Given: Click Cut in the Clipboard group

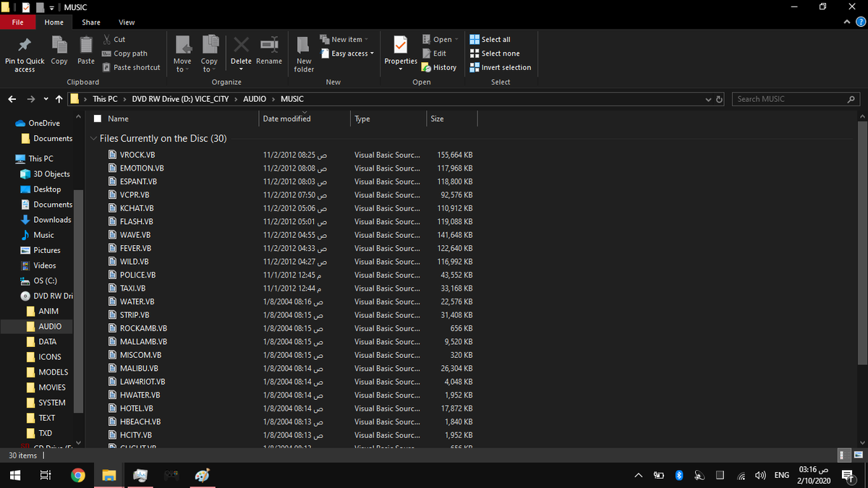Looking at the screenshot, I should coord(114,40).
